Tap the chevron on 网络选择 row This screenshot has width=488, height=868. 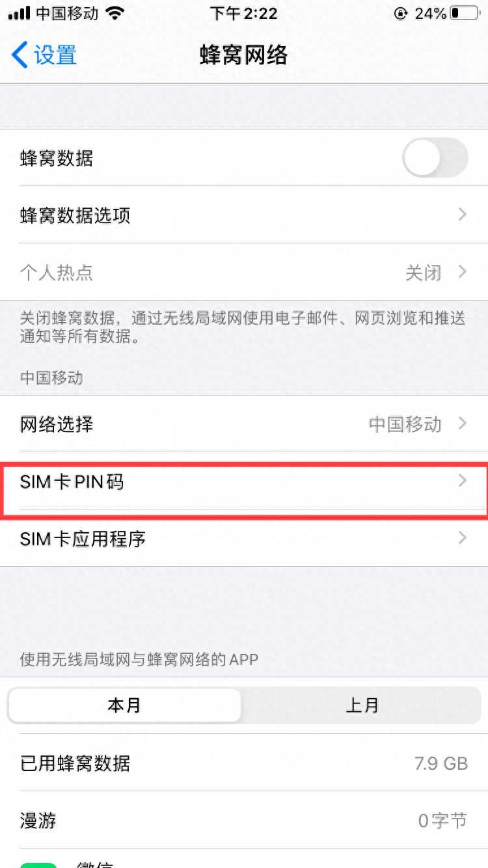click(x=463, y=424)
